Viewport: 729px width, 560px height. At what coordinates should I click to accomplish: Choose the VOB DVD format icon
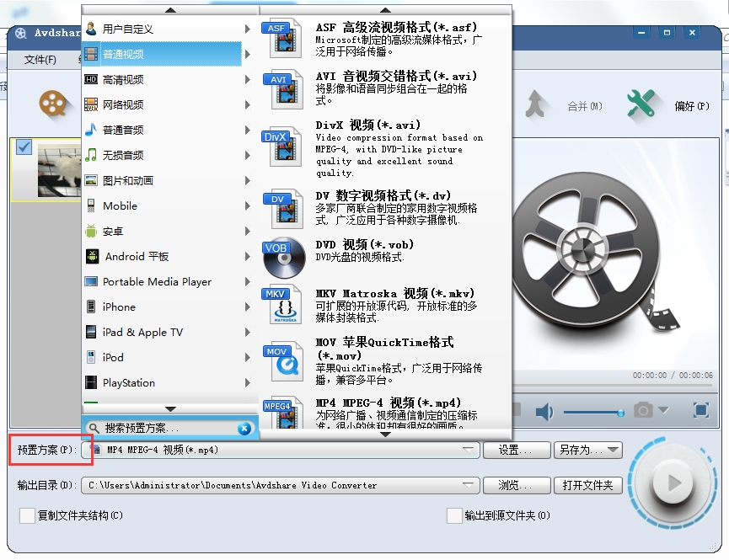click(x=284, y=258)
